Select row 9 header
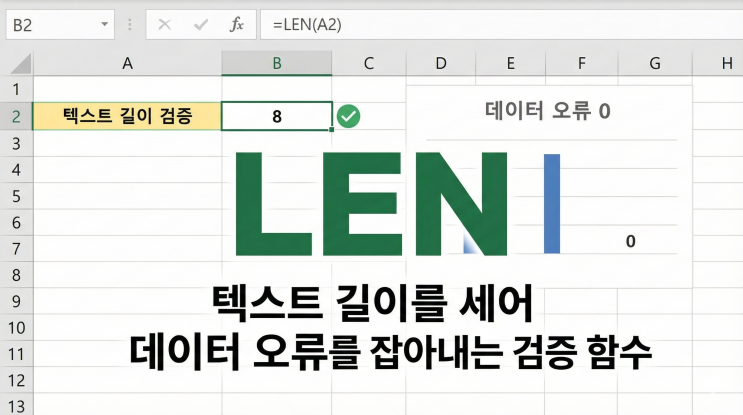Viewport: 743px width, 415px height. click(17, 301)
